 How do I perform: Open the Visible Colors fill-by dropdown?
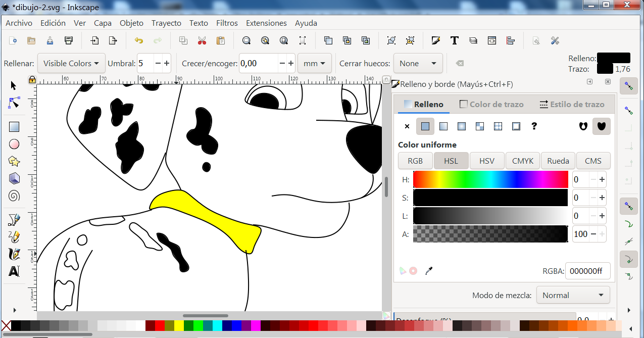point(72,63)
